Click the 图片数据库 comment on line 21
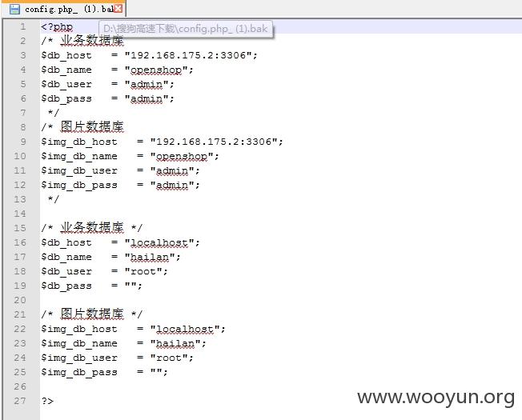Image resolution: width=522 pixels, height=420 pixels. pyautogui.click(x=92, y=314)
